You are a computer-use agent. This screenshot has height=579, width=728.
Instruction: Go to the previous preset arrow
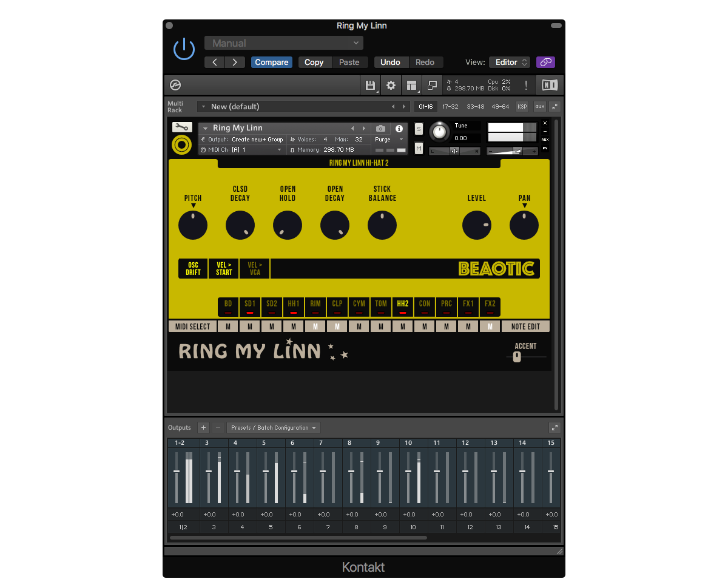point(215,62)
